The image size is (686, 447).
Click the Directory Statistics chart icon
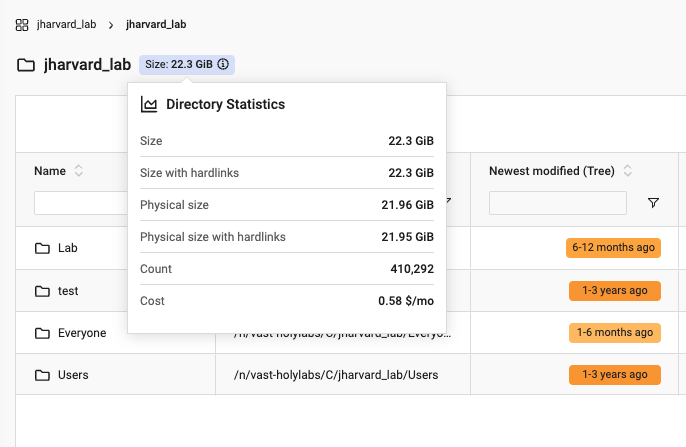(149, 104)
